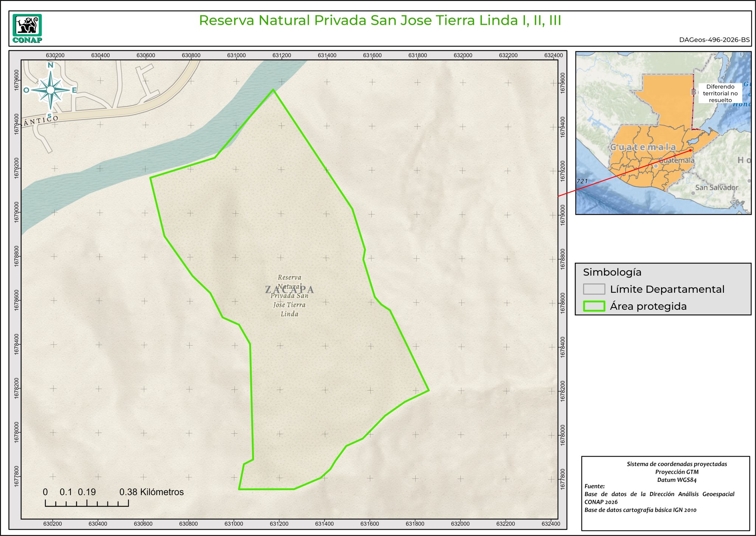The height and width of the screenshot is (536, 756).
Task: Click the map title Reserva Natural Privada
Action: pyautogui.click(x=380, y=20)
